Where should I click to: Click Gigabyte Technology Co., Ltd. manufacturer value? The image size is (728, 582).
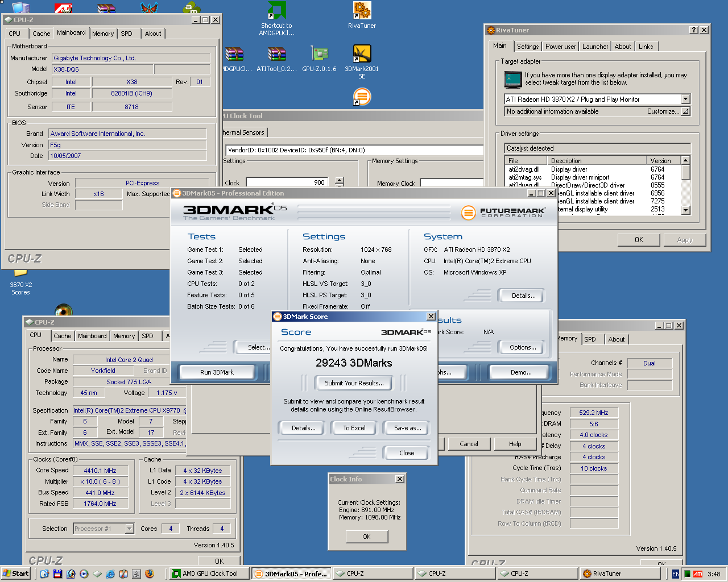131,58
